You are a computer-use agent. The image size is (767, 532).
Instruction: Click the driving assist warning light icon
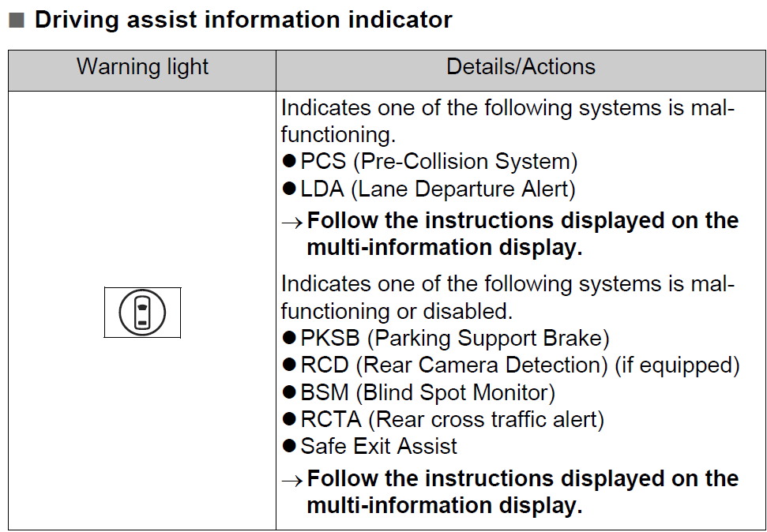142,313
